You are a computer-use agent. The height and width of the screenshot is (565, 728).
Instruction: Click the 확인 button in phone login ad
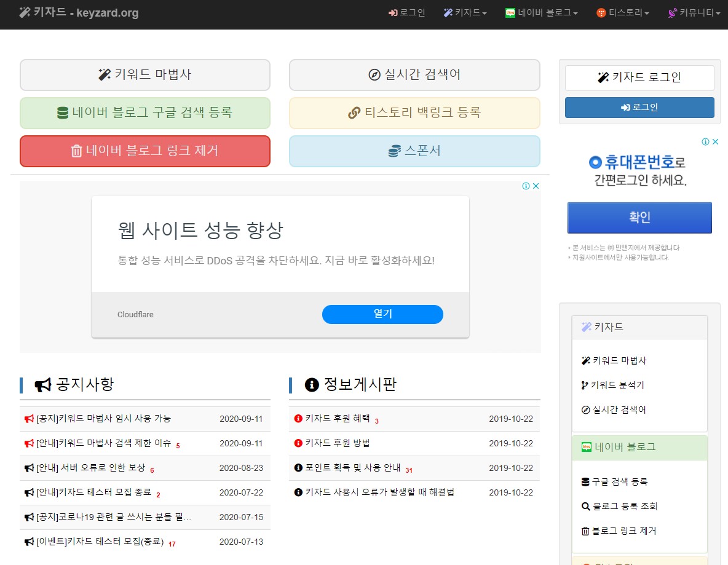pyautogui.click(x=639, y=217)
